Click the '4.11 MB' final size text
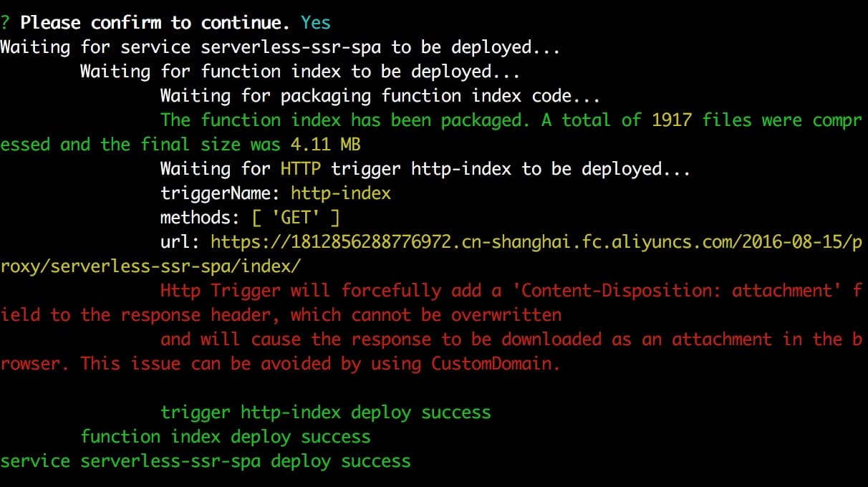This screenshot has height=487, width=868. click(325, 144)
